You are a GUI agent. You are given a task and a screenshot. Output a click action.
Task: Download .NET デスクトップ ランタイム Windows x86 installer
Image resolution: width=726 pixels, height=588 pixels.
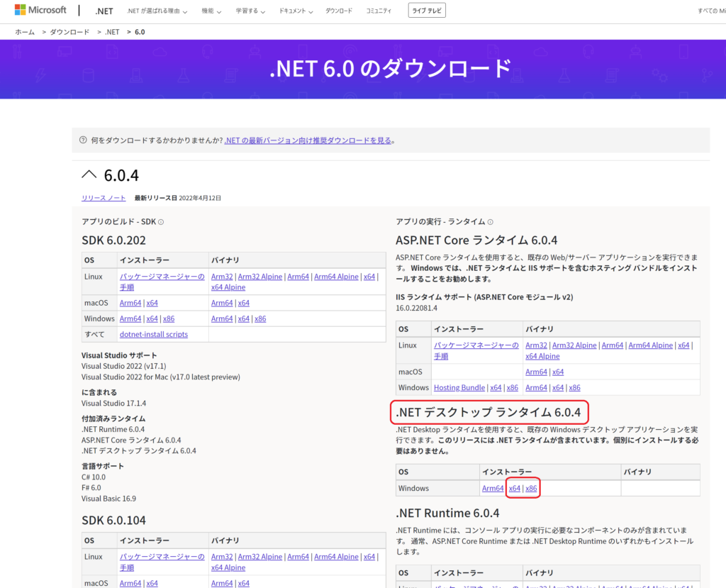[531, 489]
